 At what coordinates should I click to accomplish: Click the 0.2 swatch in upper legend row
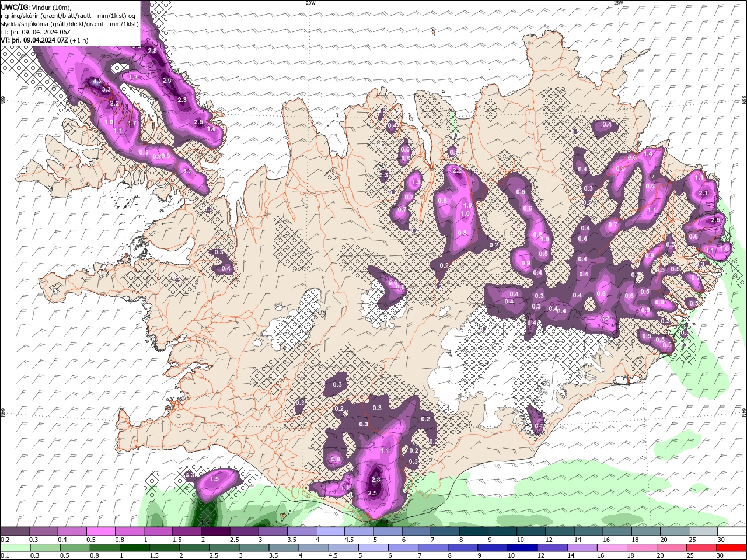coord(15,531)
